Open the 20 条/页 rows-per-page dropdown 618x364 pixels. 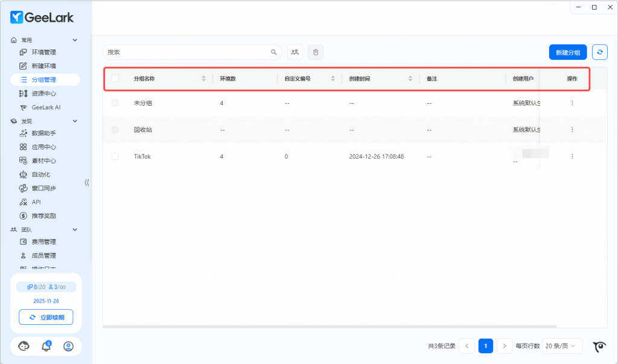[562, 346]
